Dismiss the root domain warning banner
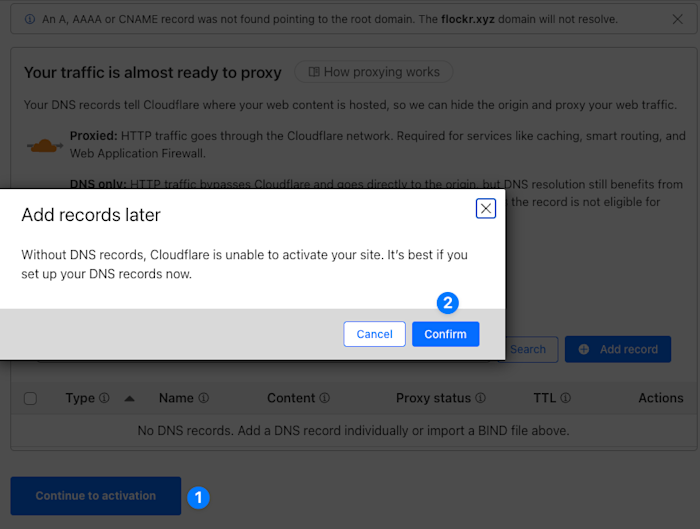 (678, 19)
